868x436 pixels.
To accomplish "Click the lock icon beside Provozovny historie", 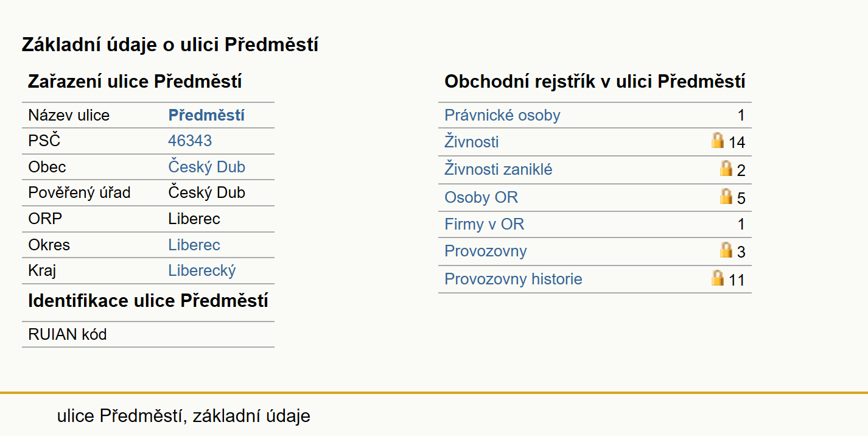I will [718, 278].
